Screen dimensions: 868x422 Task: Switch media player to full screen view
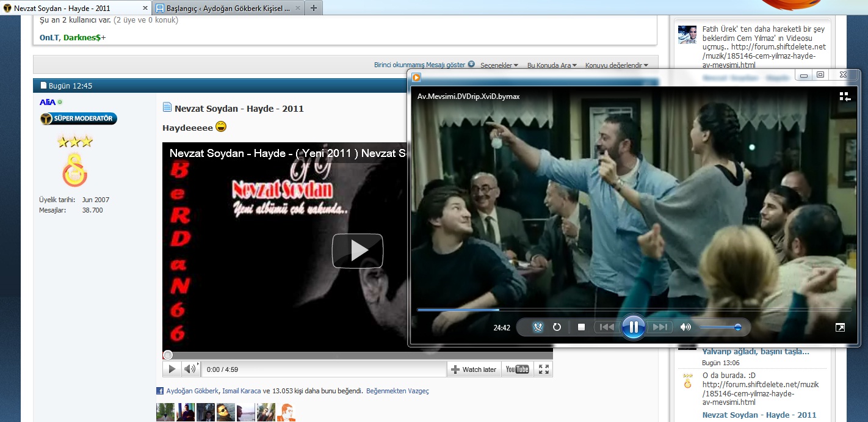840,328
